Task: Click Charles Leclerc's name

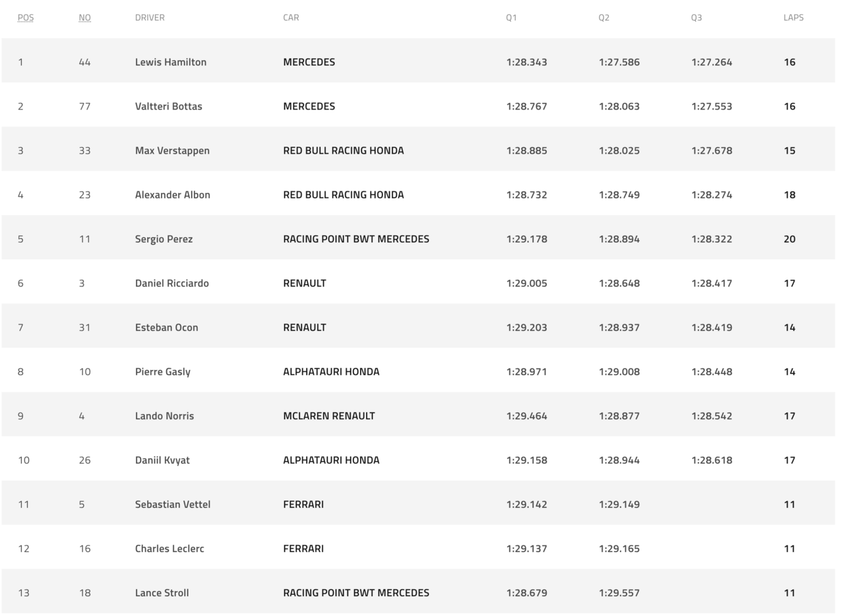Action: coord(169,548)
